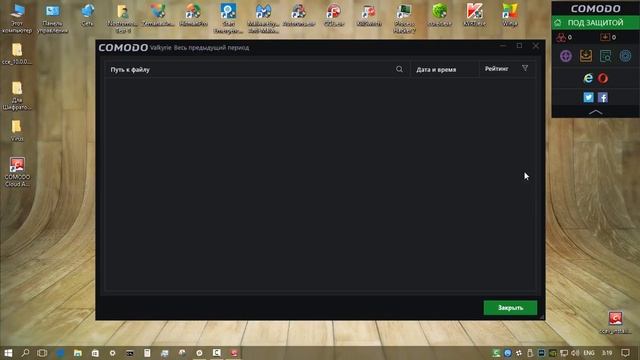Click the red Comodo icon on taskbar
The image size is (640, 360).
pyautogui.click(x=234, y=353)
